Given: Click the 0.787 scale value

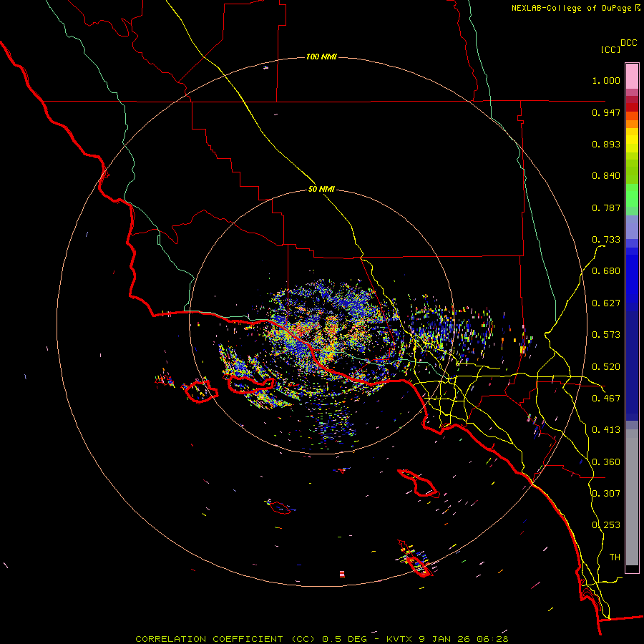Looking at the screenshot, I should [606, 208].
